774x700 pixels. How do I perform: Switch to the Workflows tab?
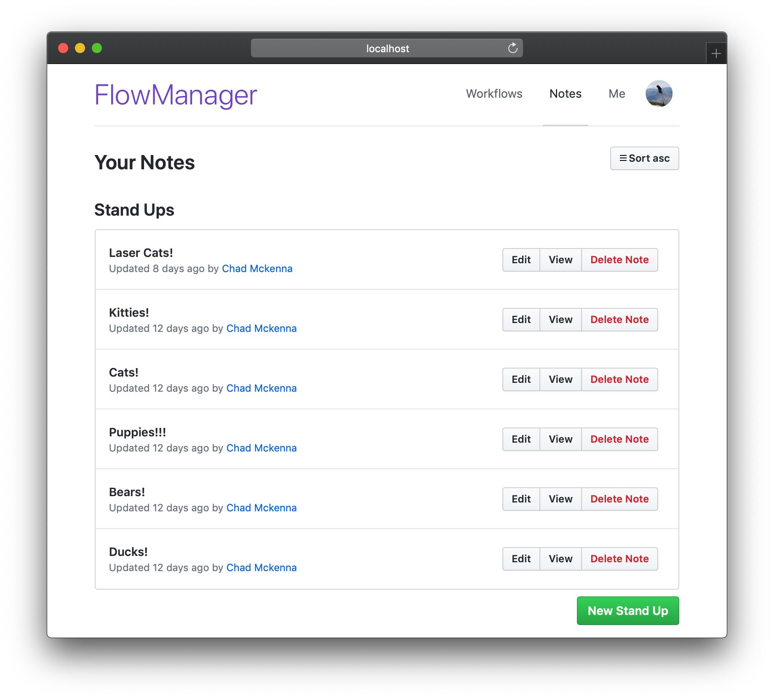[494, 94]
